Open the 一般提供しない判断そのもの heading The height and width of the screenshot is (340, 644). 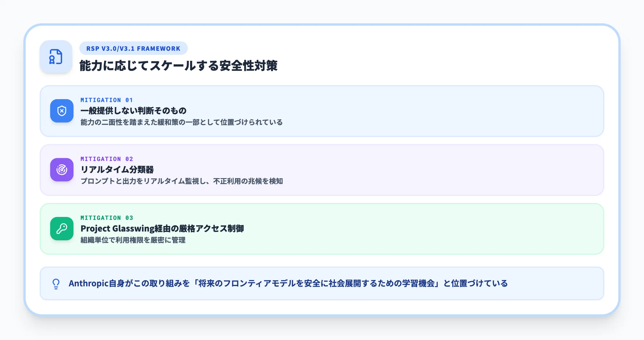click(134, 111)
